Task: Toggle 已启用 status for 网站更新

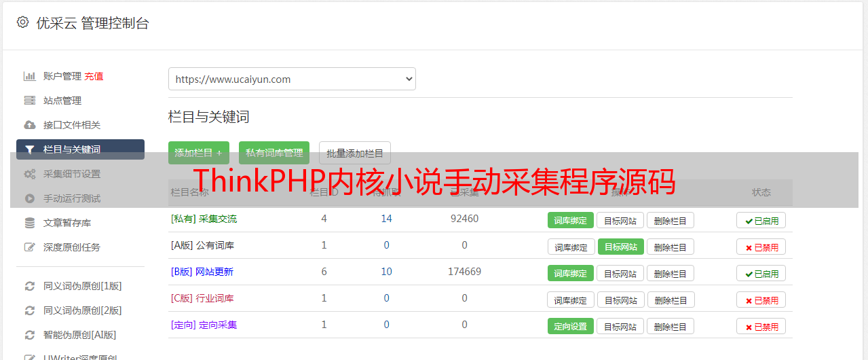Action: coord(761,273)
